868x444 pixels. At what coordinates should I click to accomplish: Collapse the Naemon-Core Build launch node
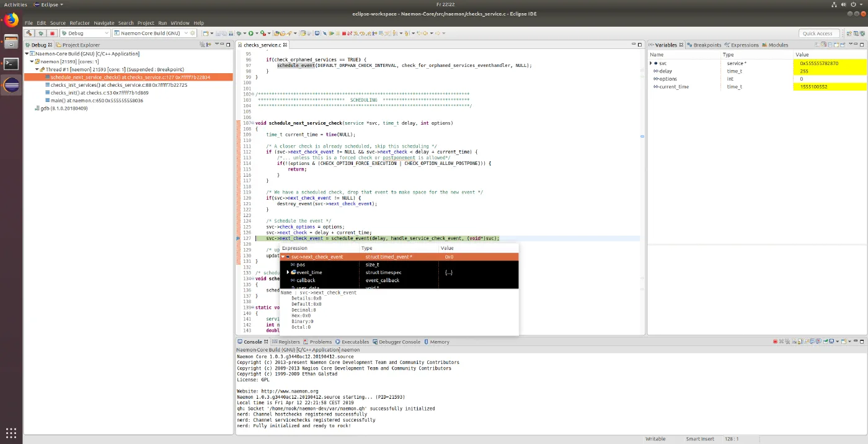27,54
